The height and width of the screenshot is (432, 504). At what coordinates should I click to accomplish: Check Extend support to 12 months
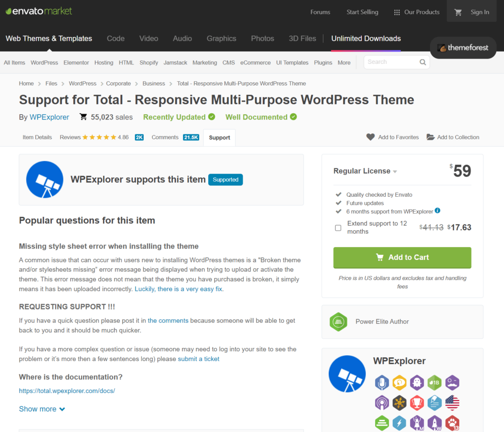[x=338, y=228]
